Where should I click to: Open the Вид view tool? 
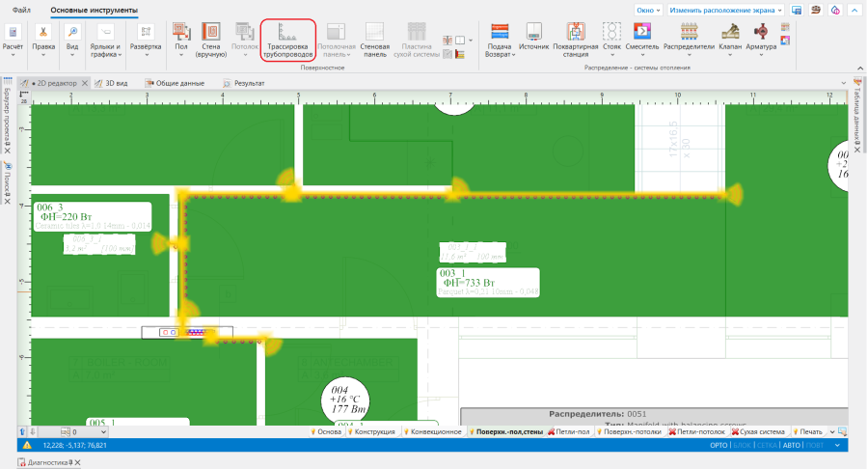[72, 40]
